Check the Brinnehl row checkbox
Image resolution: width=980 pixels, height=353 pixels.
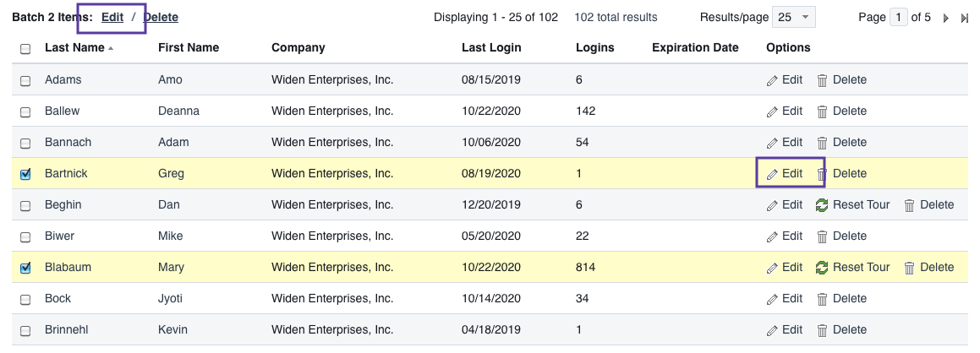pos(25,330)
